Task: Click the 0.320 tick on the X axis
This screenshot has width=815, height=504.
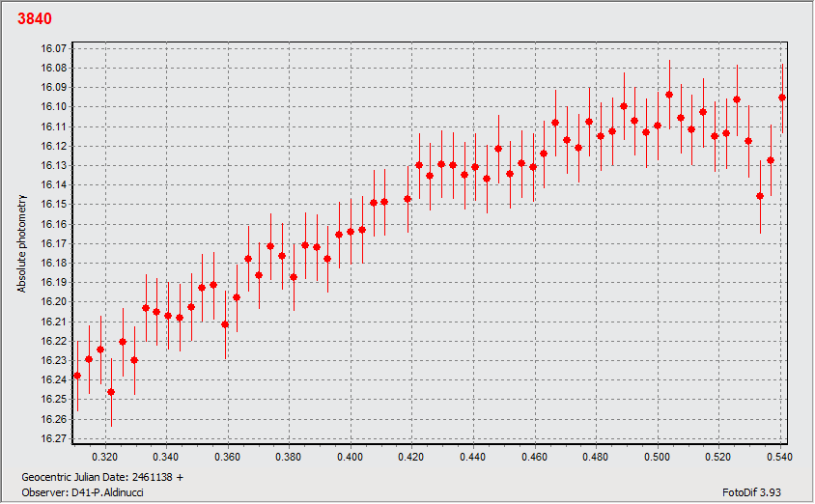Action: point(104,456)
